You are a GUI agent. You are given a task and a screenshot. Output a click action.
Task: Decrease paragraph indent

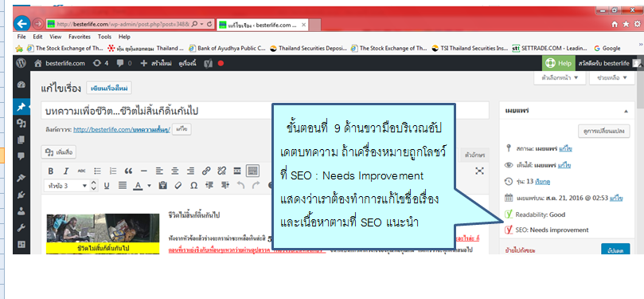pos(209,186)
